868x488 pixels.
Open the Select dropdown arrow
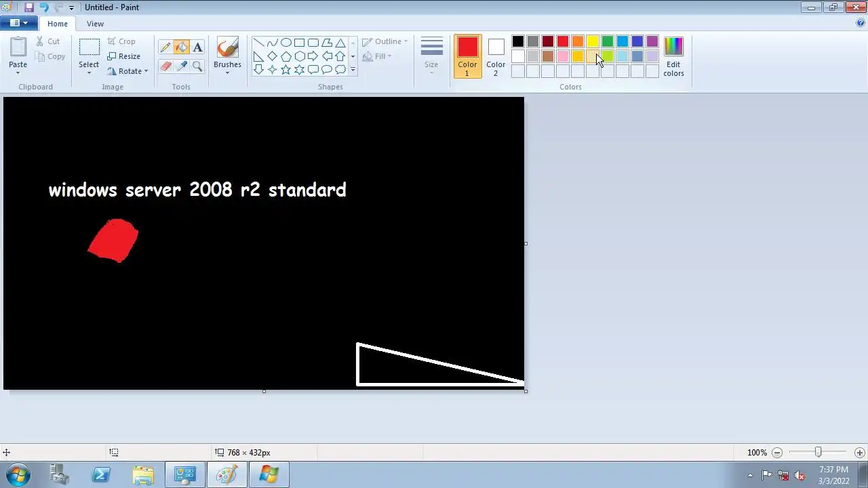point(89,73)
